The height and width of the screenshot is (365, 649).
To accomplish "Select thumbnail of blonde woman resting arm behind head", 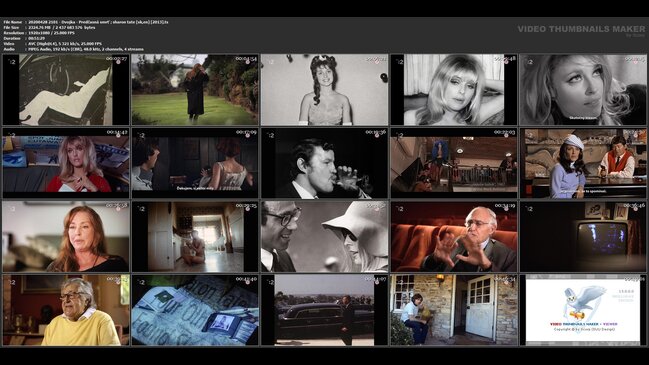I will coord(454,89).
